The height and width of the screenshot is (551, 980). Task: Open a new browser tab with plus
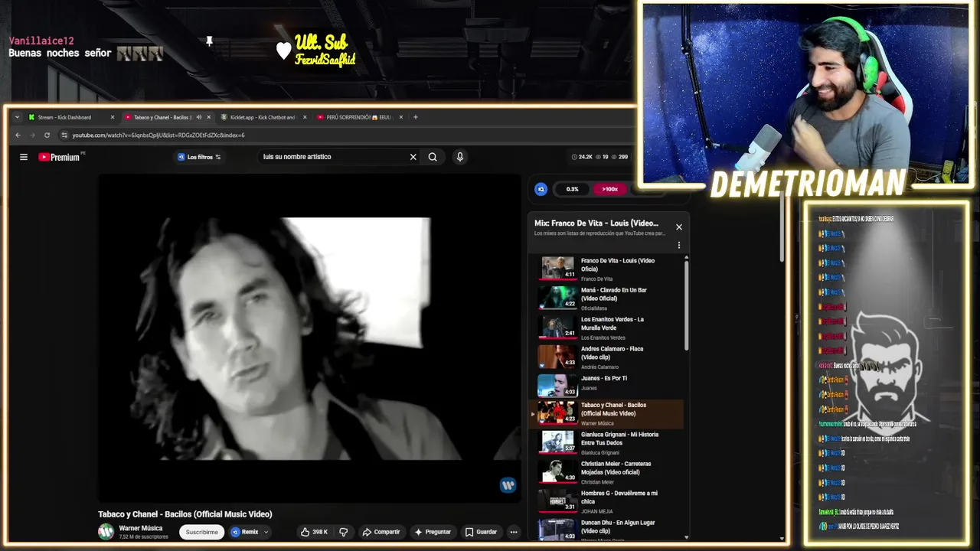(x=416, y=117)
